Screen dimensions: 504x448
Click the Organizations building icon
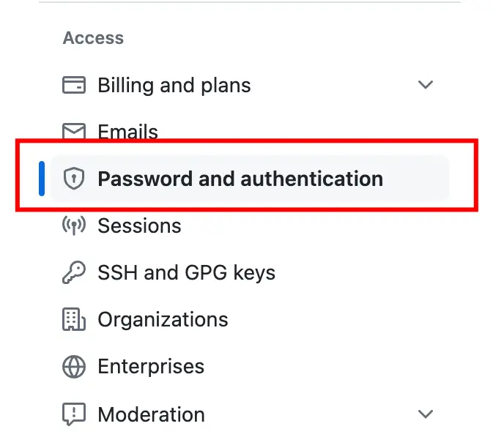click(x=74, y=320)
